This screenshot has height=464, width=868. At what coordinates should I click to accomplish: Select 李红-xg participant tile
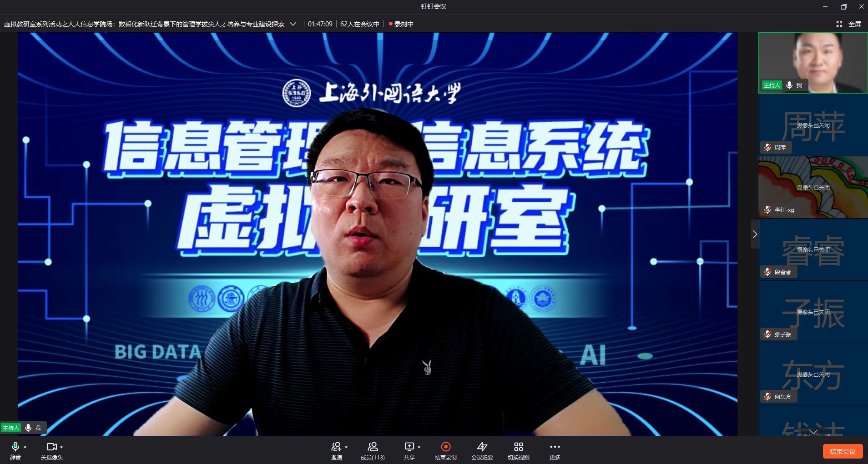812,187
